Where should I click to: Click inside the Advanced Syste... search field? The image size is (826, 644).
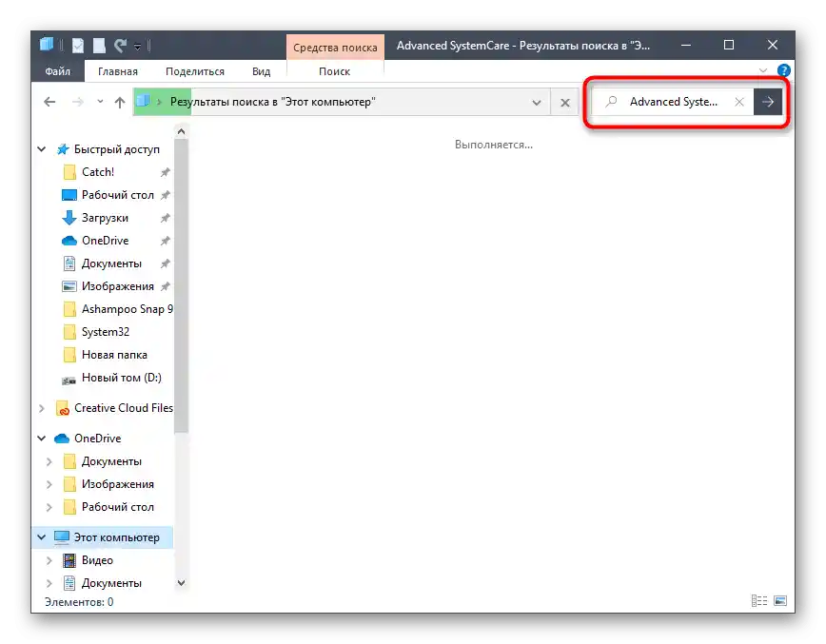tap(673, 102)
